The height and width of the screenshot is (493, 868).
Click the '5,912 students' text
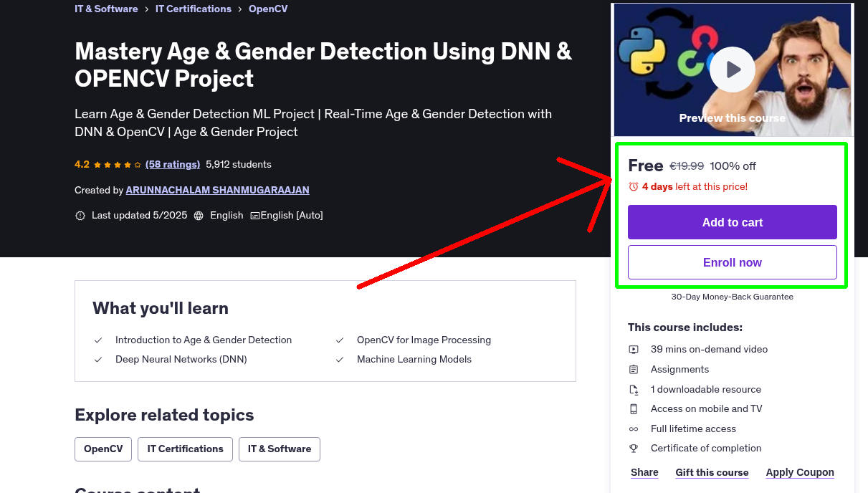click(239, 164)
